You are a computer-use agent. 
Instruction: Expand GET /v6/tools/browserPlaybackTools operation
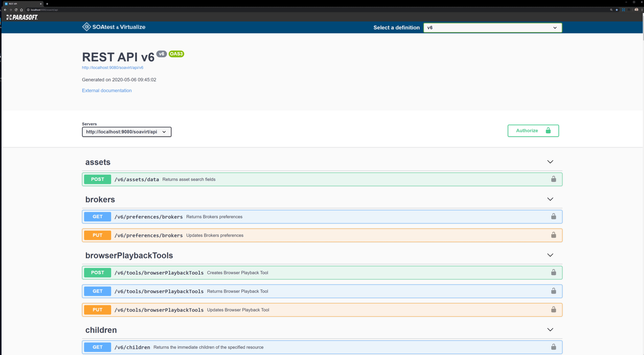pos(322,291)
